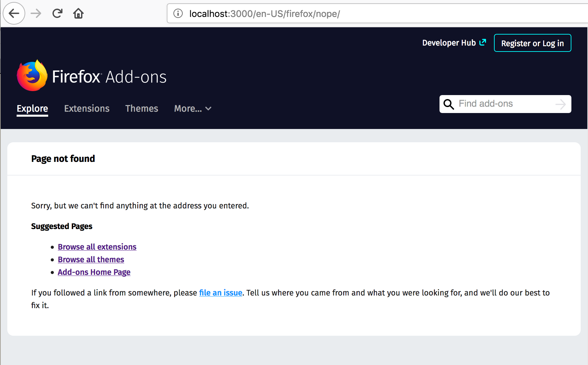Go to Add-ons Home Page link
This screenshot has width=588, height=365.
(x=94, y=272)
